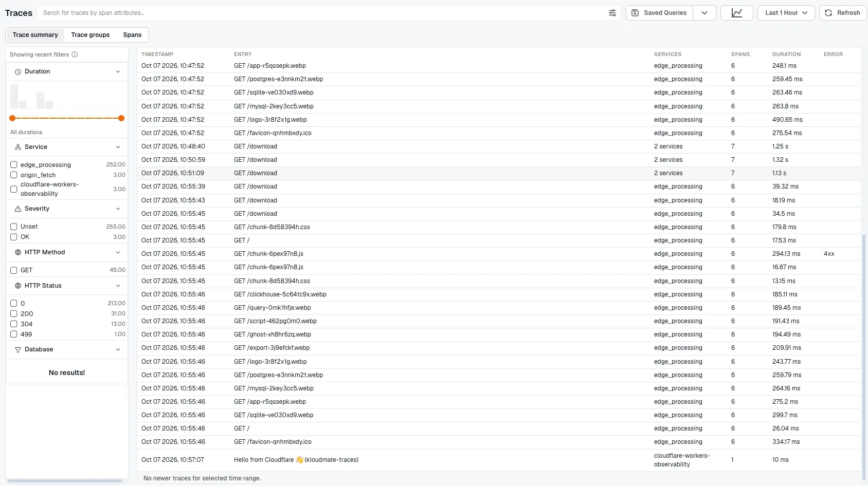868x486 pixels.
Task: Collapse the Severity filter section
Action: click(x=118, y=209)
